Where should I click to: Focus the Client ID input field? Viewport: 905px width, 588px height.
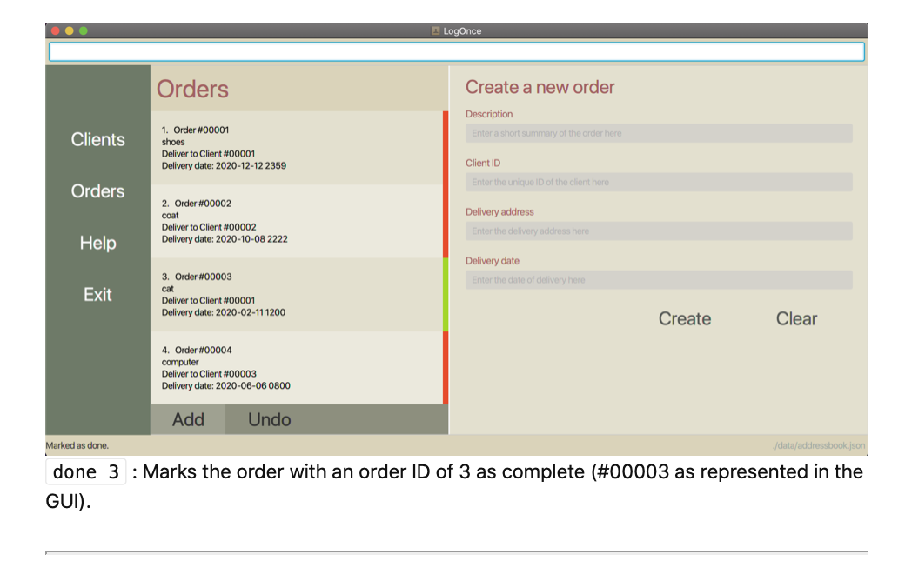coord(659,183)
